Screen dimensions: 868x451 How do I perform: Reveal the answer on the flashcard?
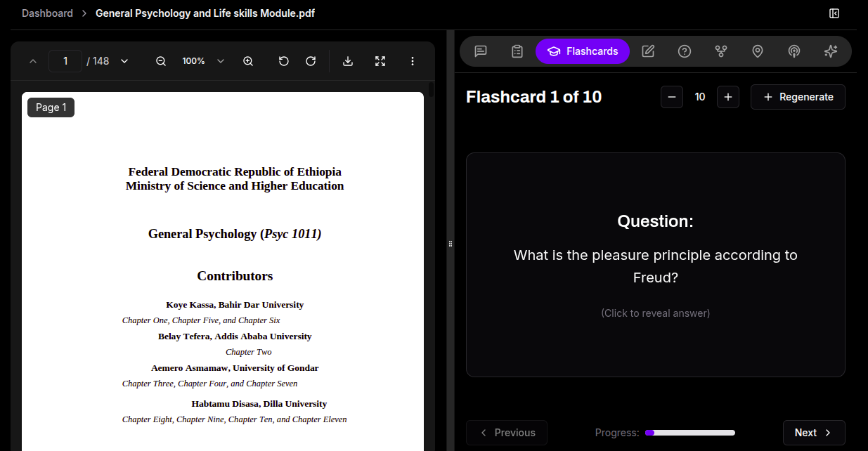tap(656, 265)
